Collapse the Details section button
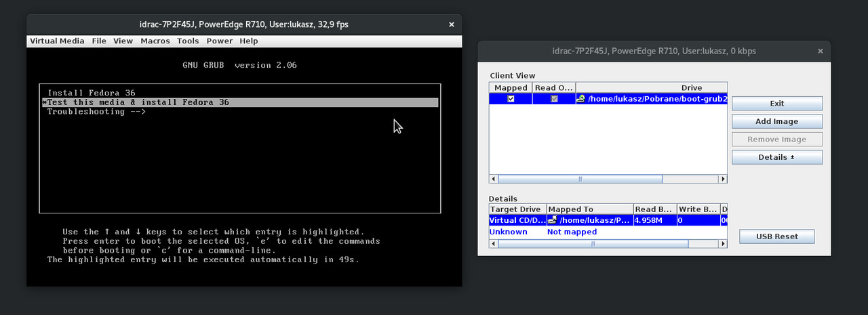The height and width of the screenshot is (315, 868). tap(777, 157)
